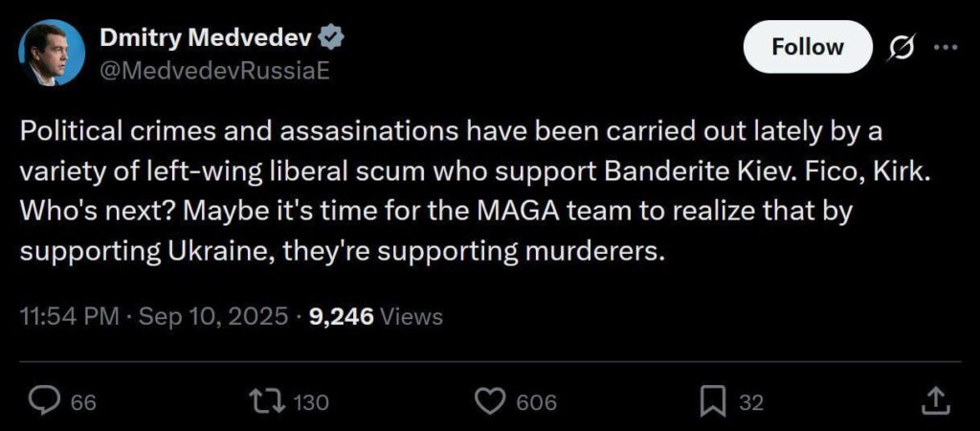Bookmark the post using the bookmark icon
980x431 pixels.
coord(712,402)
